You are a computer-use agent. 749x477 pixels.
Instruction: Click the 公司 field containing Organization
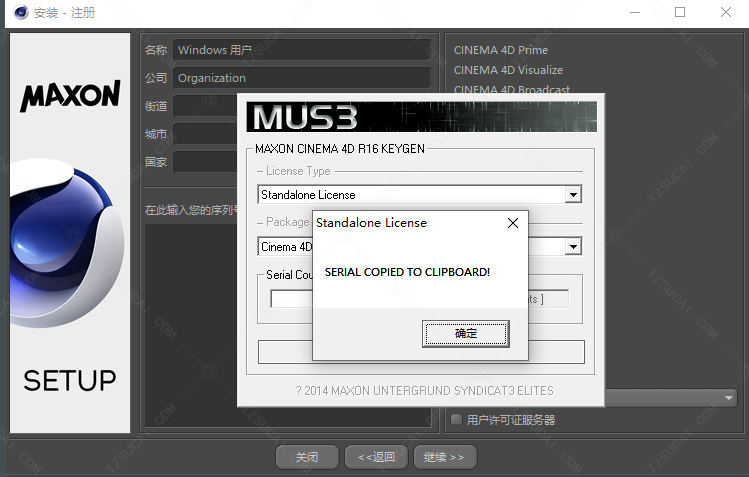301,78
